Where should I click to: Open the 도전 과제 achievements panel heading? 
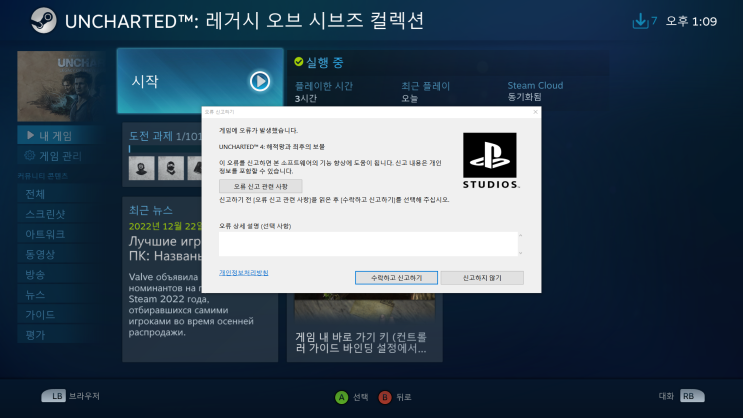tap(165, 136)
